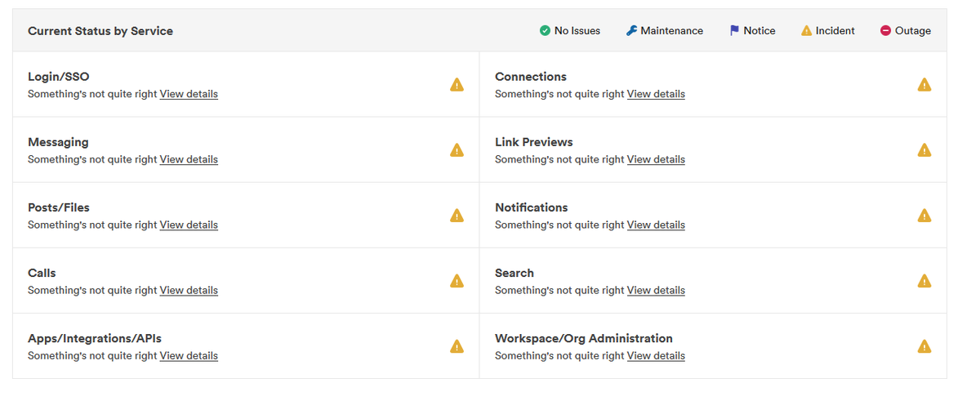View details for Notifications service
The image size is (980, 401).
point(656,225)
